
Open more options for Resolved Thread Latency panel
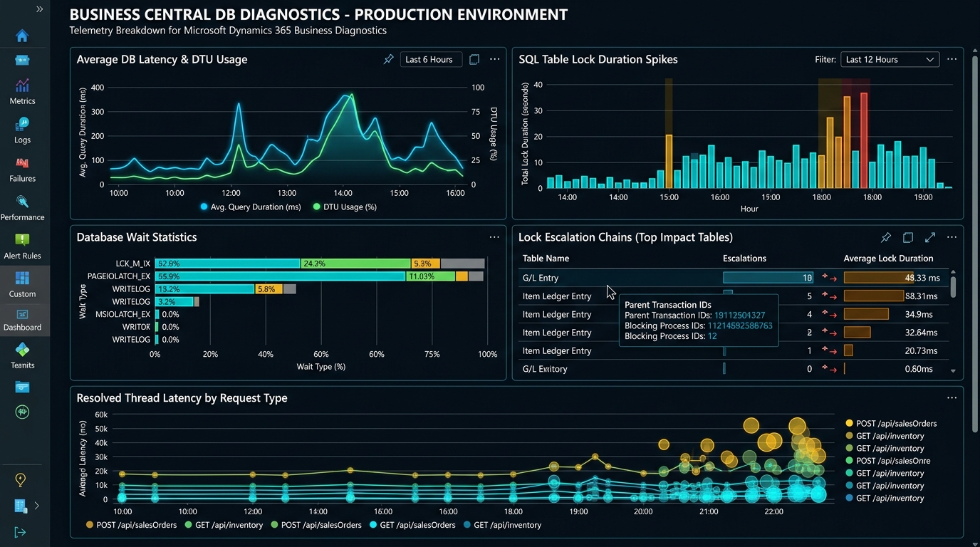(x=952, y=398)
